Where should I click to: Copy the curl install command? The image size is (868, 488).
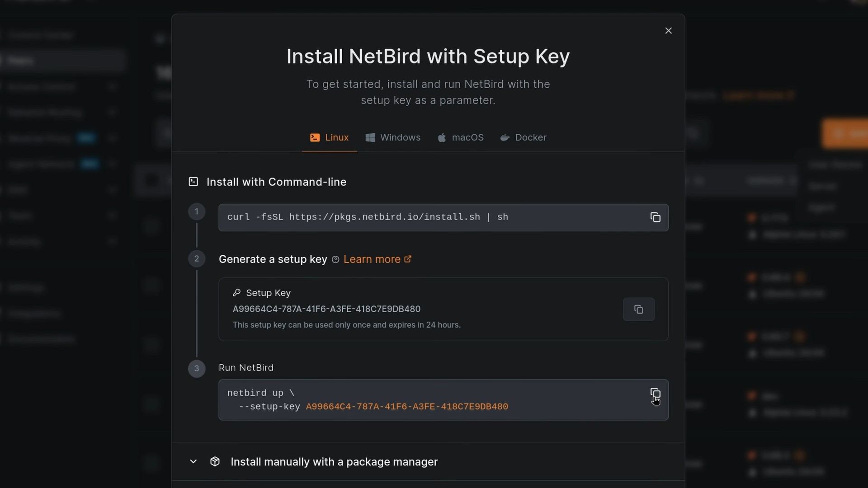click(x=655, y=217)
